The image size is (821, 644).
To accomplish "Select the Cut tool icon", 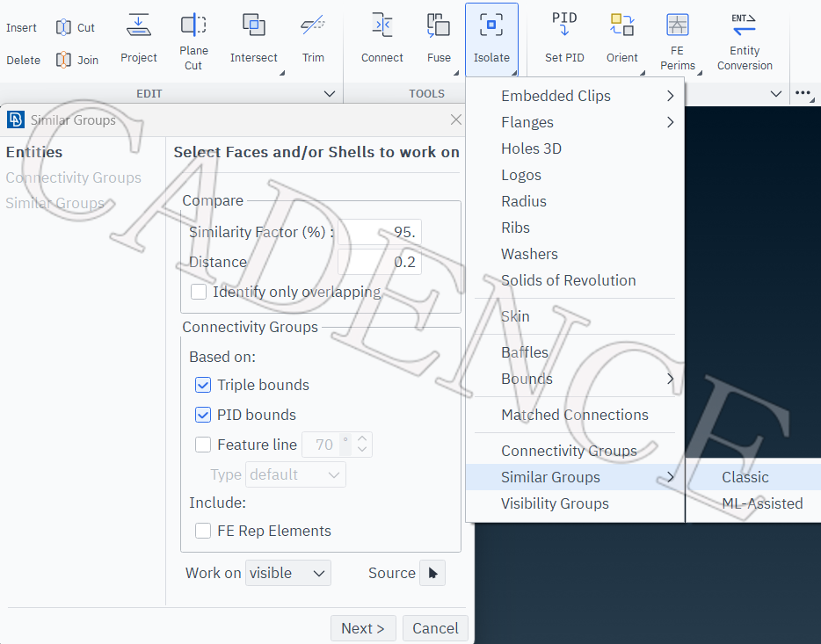I will [63, 27].
